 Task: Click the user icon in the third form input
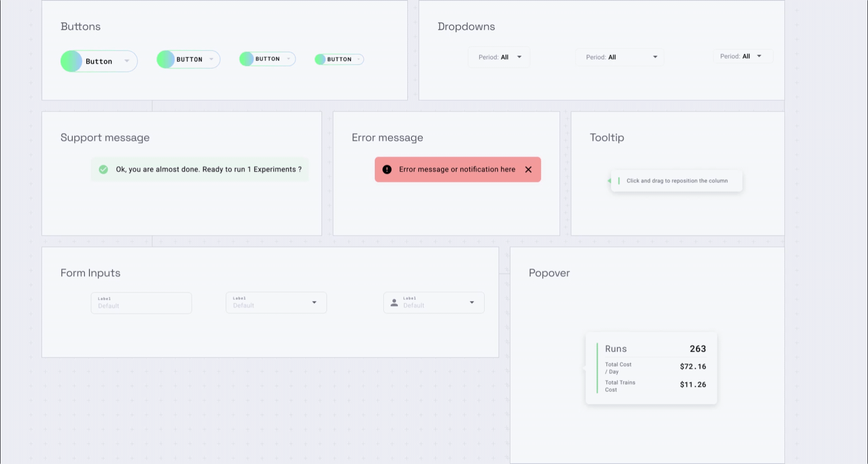pyautogui.click(x=394, y=303)
